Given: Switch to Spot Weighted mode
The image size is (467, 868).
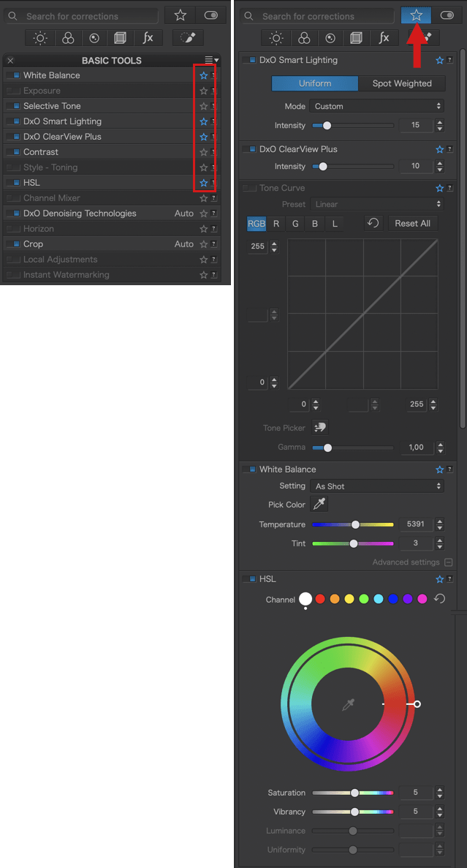Looking at the screenshot, I should (402, 83).
